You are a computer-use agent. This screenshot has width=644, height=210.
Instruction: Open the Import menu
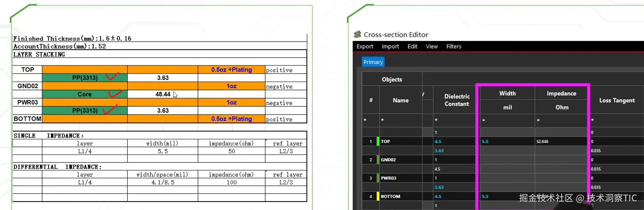tap(390, 46)
